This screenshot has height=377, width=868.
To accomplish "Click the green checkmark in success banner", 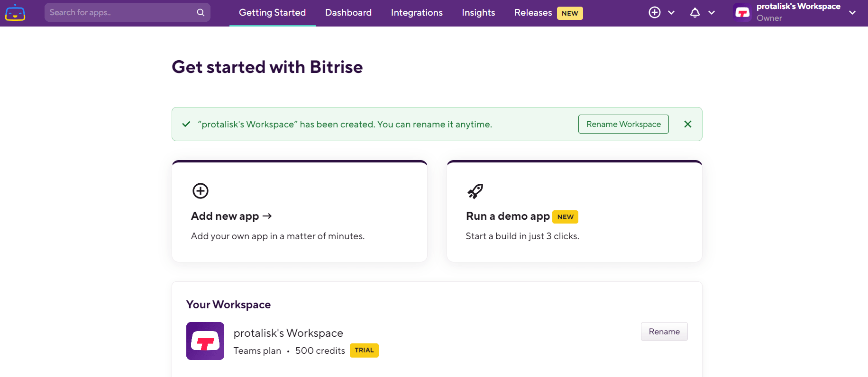I will tap(186, 124).
